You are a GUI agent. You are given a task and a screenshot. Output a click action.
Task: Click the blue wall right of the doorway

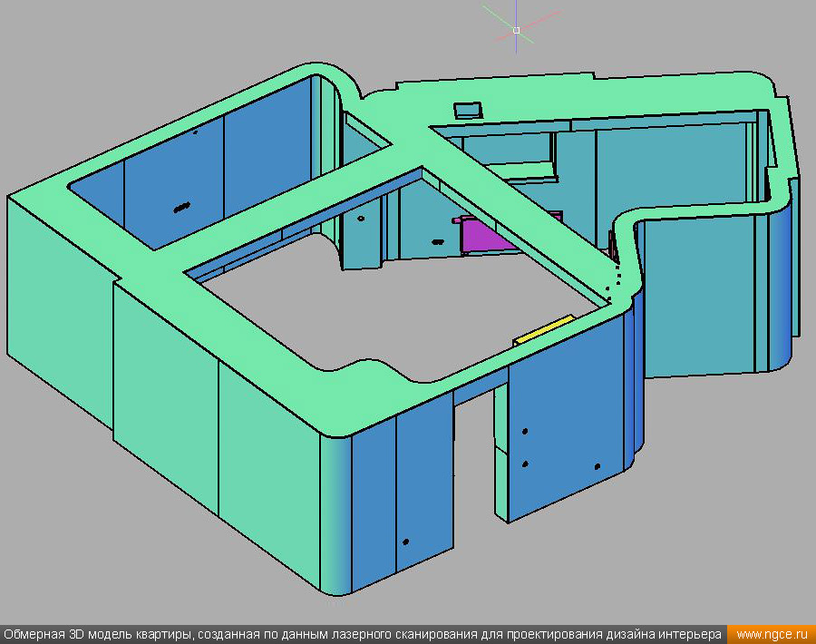[562, 426]
